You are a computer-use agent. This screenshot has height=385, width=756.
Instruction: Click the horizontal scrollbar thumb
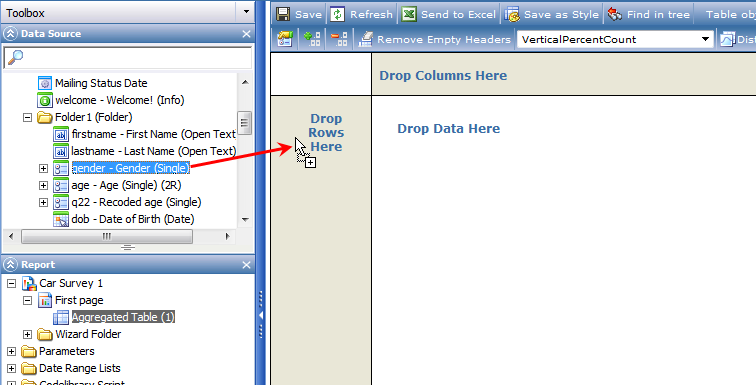(107, 237)
